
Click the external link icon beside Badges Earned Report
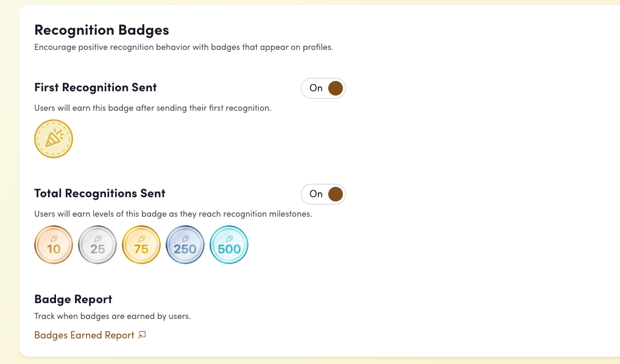click(142, 335)
